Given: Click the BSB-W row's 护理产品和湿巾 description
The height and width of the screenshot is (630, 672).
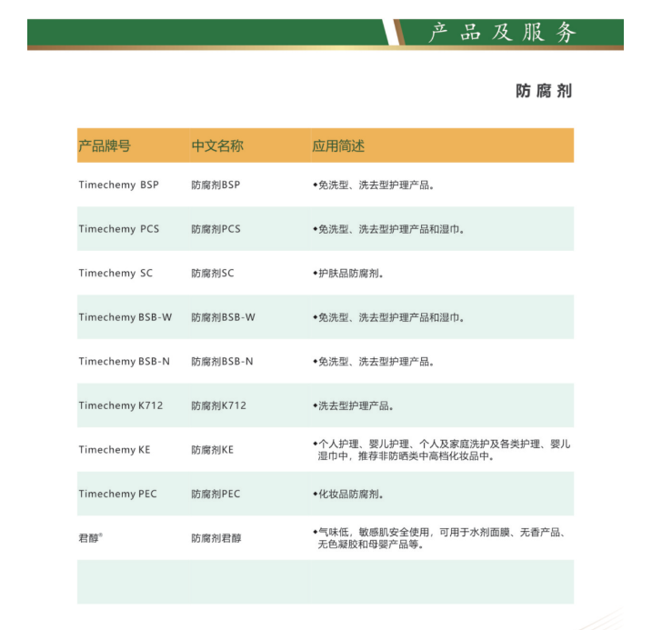Looking at the screenshot, I should click(x=388, y=317).
